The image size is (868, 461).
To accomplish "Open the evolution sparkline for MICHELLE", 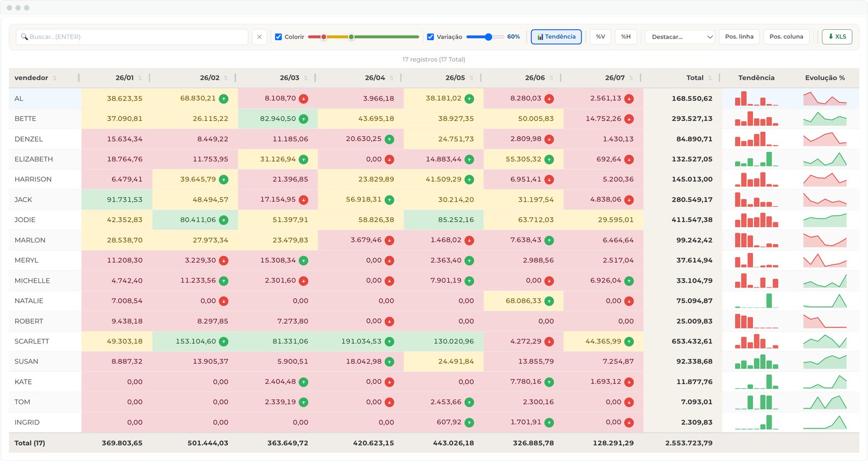I will [825, 280].
